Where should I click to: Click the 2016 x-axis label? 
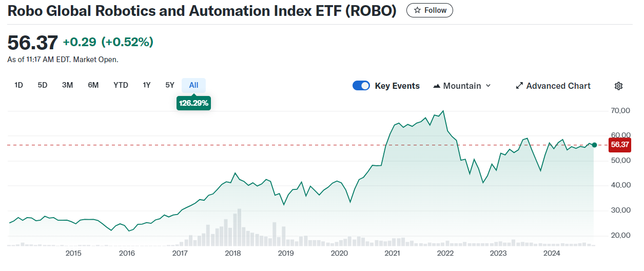tap(127, 253)
